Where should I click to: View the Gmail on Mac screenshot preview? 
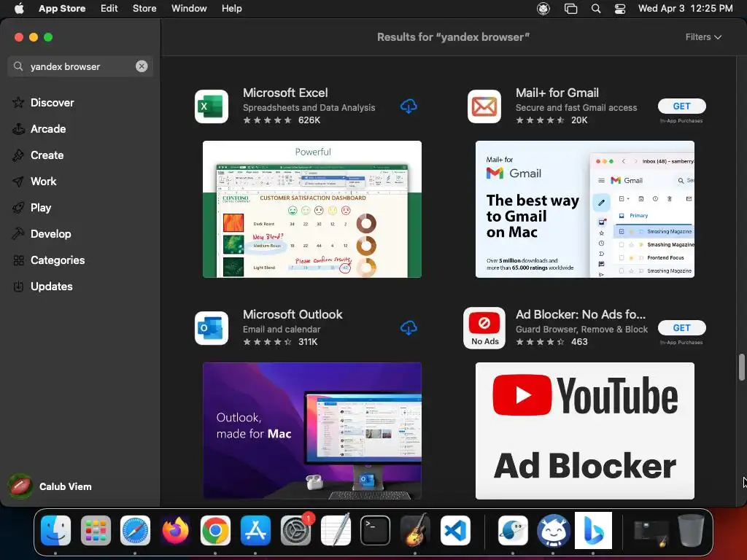pos(584,209)
